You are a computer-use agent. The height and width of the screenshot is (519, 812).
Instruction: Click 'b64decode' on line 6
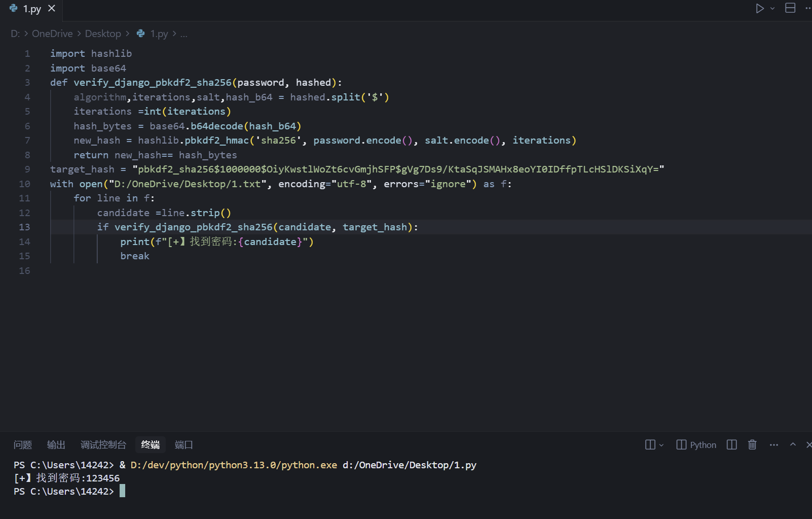point(217,126)
